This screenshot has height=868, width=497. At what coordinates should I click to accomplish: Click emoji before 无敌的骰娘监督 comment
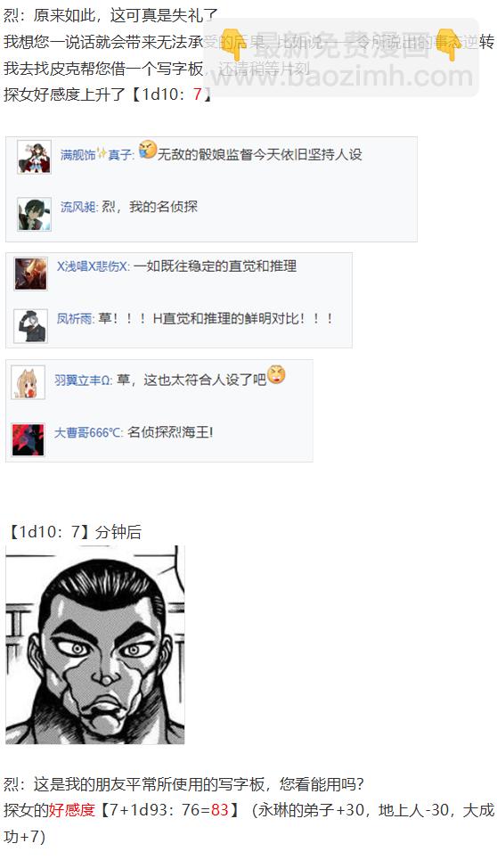click(x=147, y=149)
